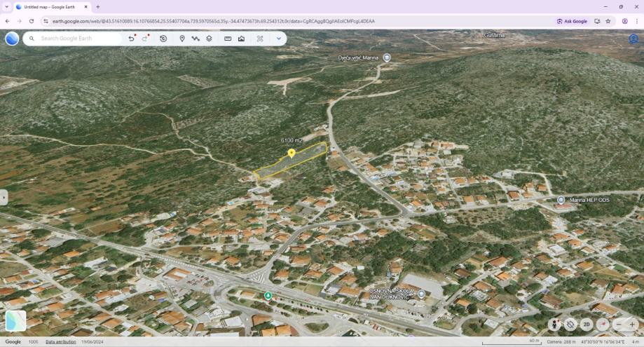
Task: Click the 19/06/2024 imagery date
Action: pyautogui.click(x=93, y=341)
